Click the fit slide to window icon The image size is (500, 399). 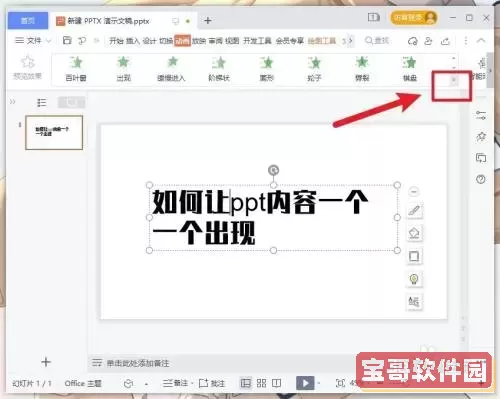point(340,383)
